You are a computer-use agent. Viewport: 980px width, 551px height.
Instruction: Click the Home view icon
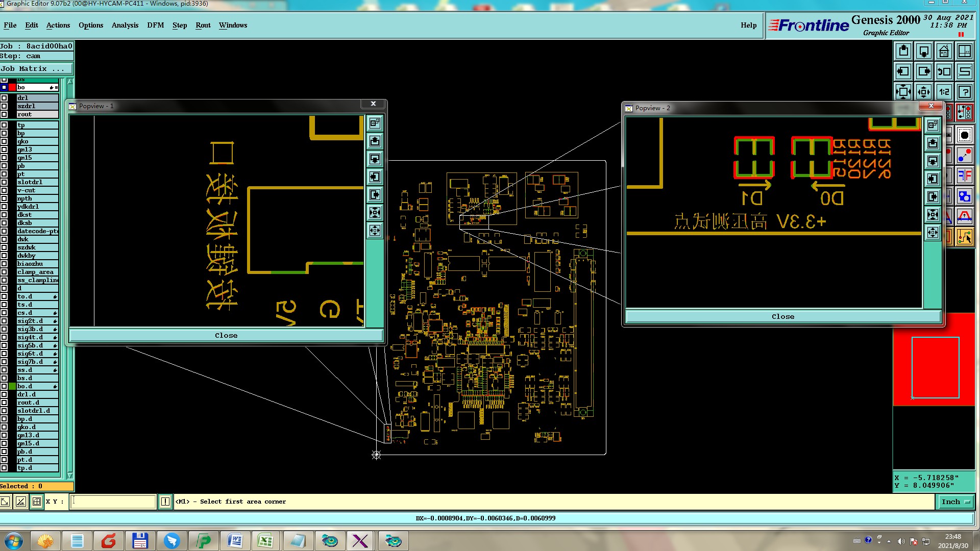(x=944, y=51)
